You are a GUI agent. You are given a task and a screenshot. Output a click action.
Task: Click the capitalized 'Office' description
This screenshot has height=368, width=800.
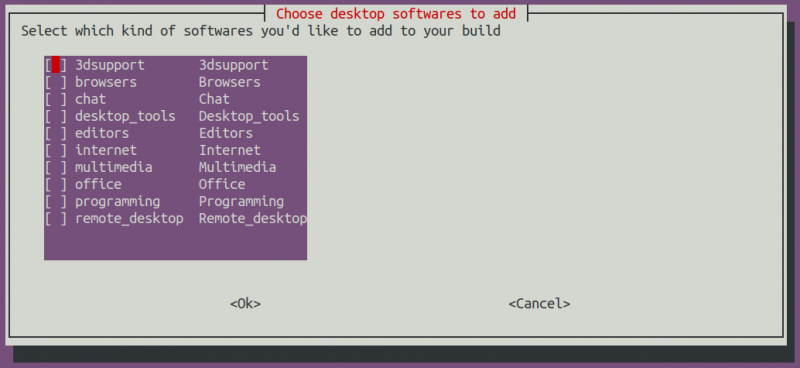click(222, 184)
